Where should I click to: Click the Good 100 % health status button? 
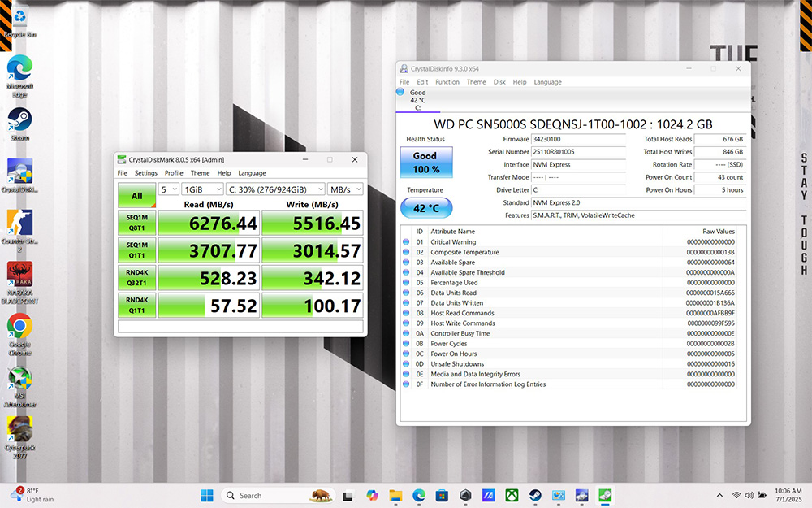[426, 163]
